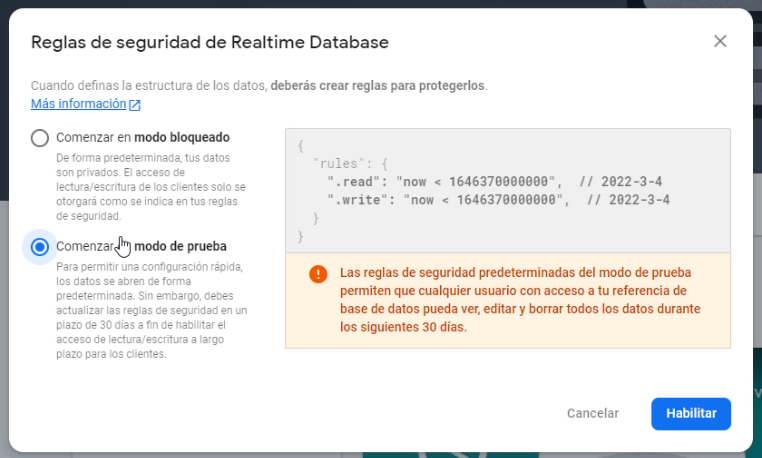This screenshot has width=762, height=458.
Task: Click the 'modo bloqueado' description paragraph
Action: coord(151,187)
